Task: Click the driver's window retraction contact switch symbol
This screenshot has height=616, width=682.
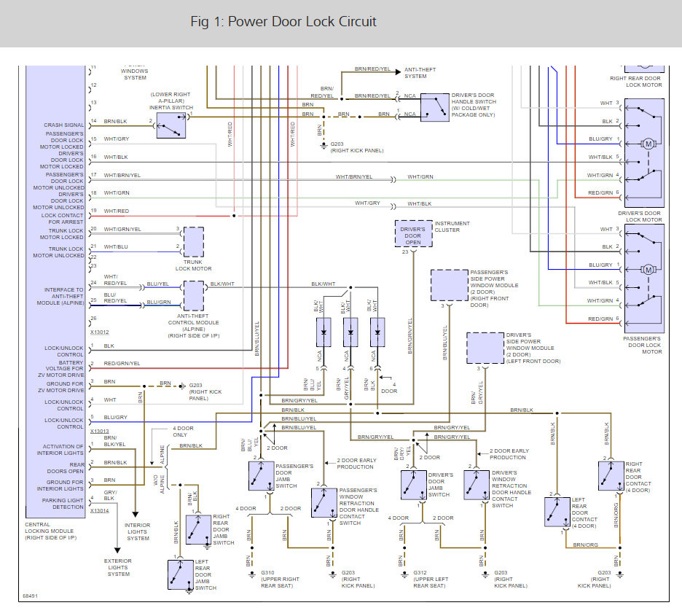Action: [x=477, y=485]
